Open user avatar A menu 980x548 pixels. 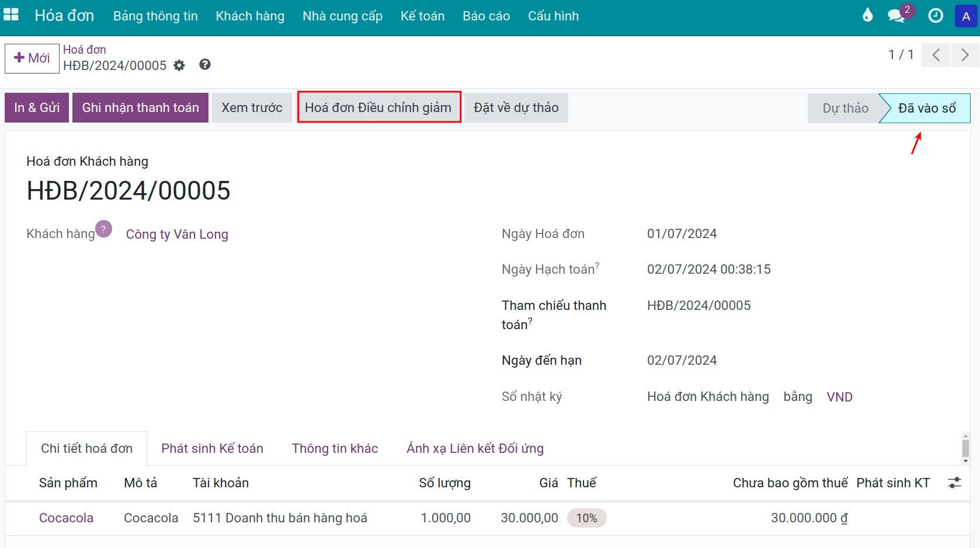pyautogui.click(x=966, y=16)
